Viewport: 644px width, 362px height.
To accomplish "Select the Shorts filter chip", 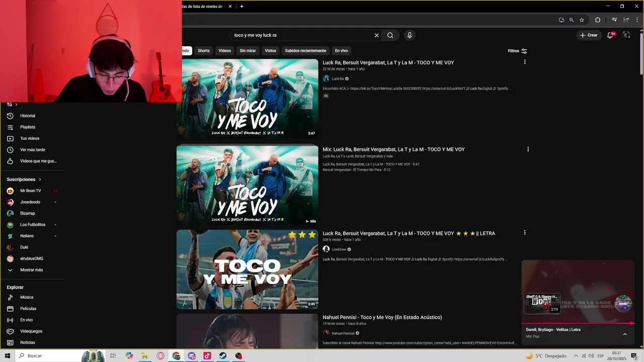I will (x=204, y=51).
